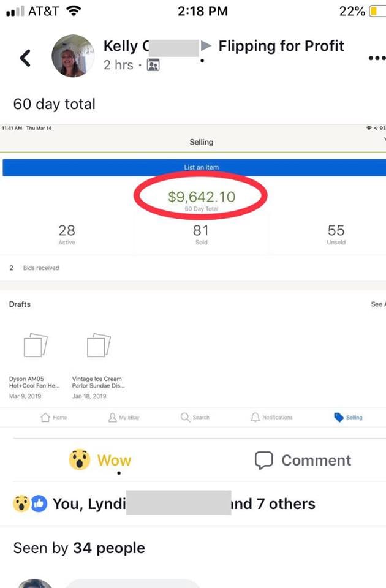Select the My eBay tab
This screenshot has width=386, height=588.
112,417
